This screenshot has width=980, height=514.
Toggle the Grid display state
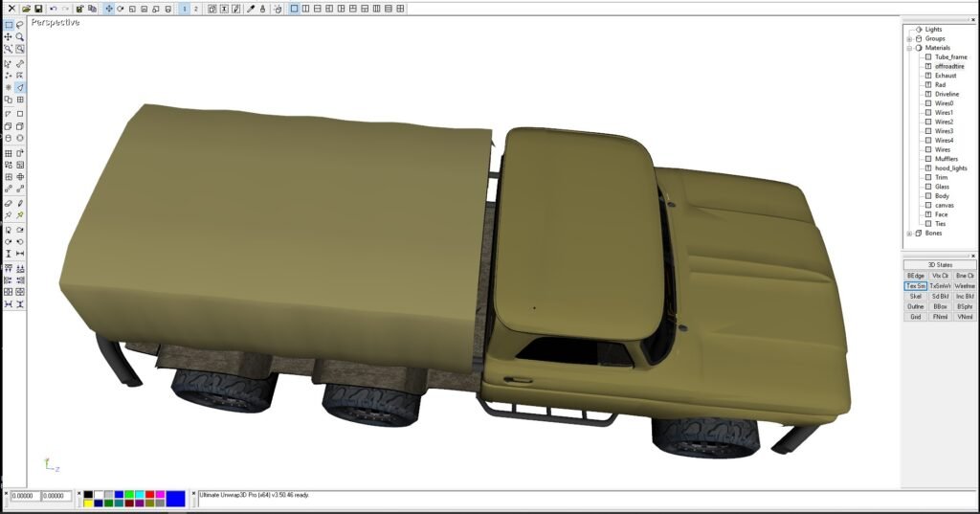(916, 317)
